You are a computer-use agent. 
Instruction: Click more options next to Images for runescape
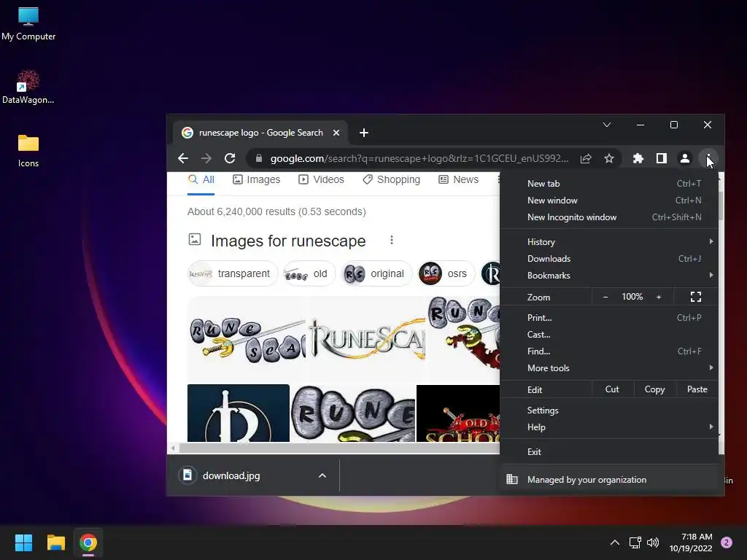coord(392,240)
